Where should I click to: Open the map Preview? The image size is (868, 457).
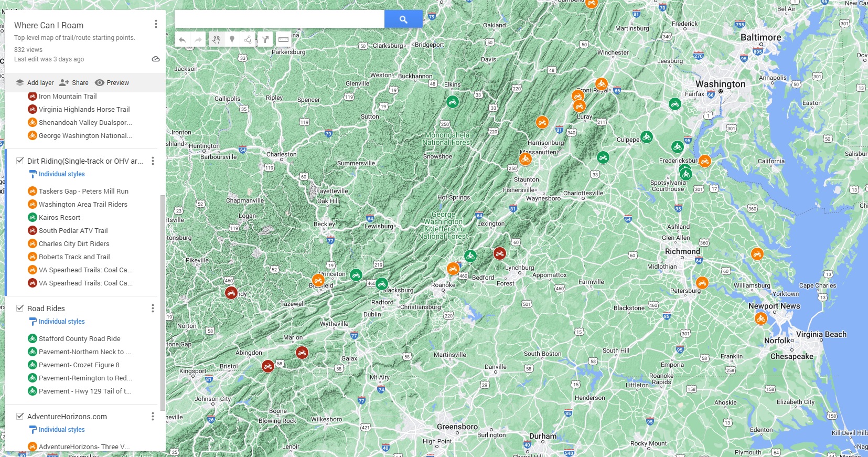[x=112, y=83]
